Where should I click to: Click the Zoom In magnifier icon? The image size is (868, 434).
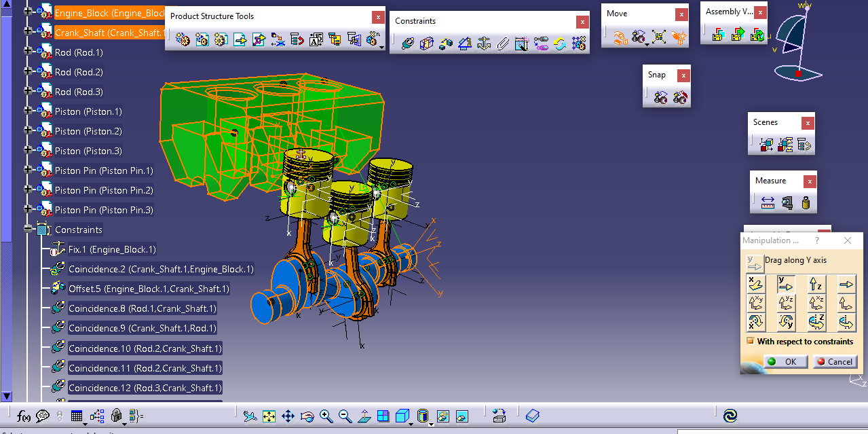point(326,416)
